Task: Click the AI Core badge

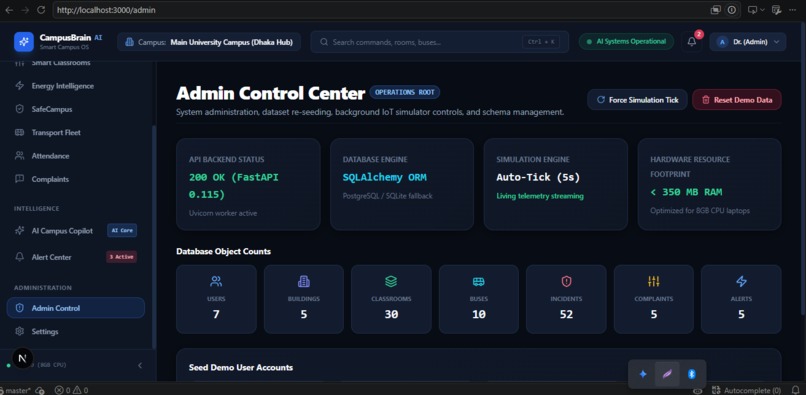Action: (x=122, y=230)
